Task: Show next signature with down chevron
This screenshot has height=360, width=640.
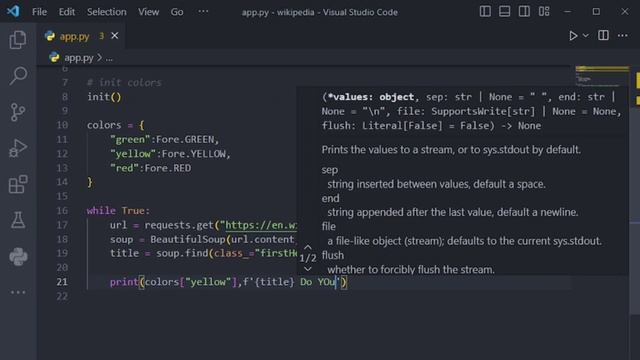Action: [x=308, y=269]
